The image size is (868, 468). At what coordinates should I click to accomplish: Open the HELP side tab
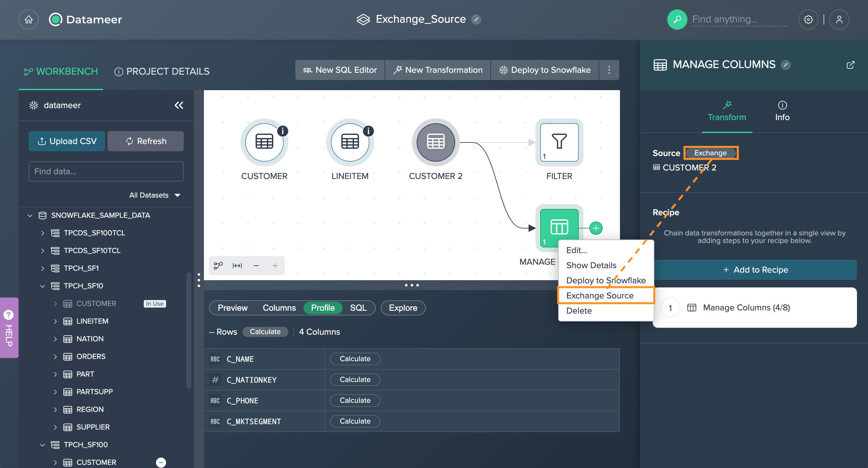pos(9,327)
